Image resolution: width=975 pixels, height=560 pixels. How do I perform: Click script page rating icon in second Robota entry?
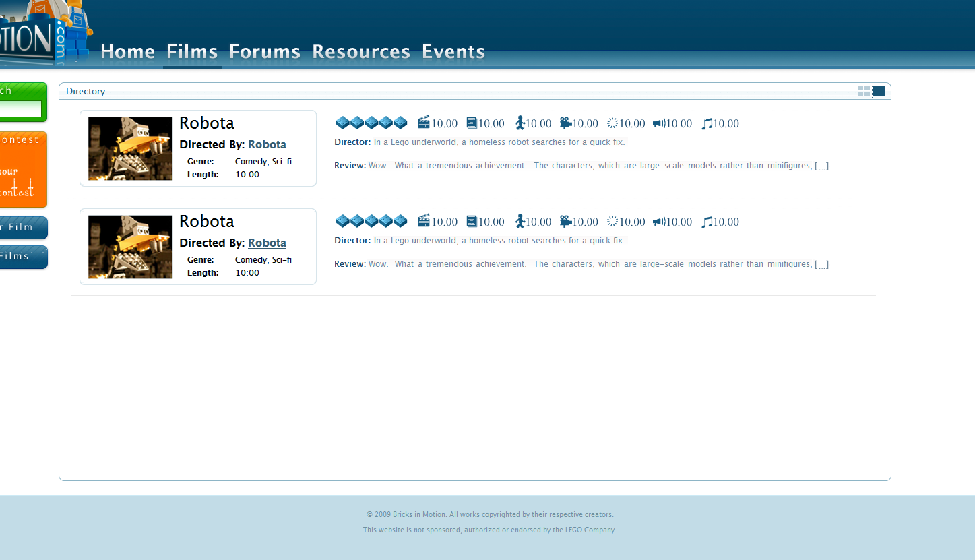coord(472,221)
